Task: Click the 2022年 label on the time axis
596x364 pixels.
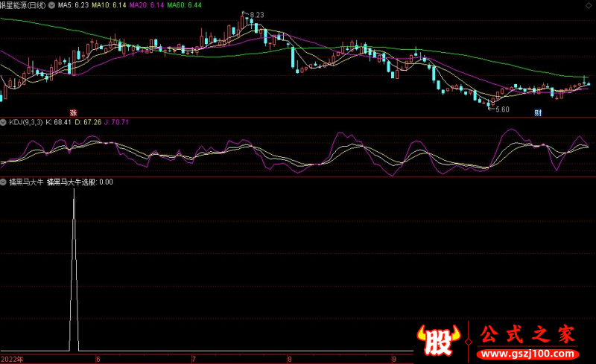Action: tap(13, 358)
